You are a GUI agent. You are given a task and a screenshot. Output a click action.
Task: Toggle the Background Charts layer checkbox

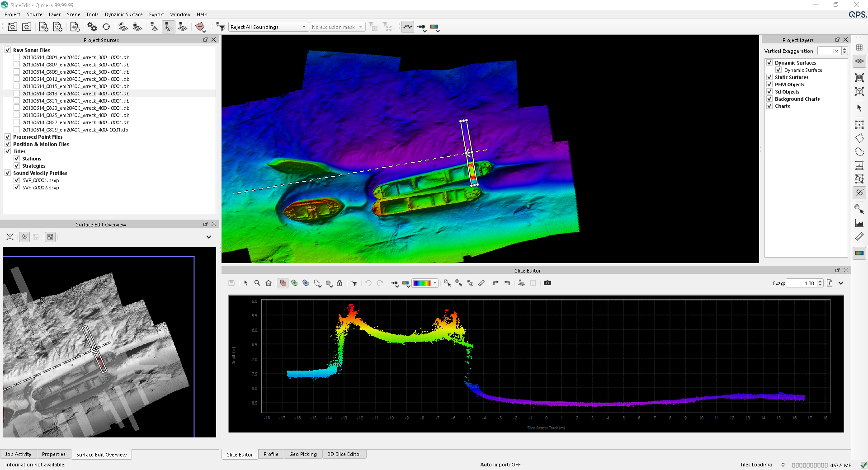point(769,99)
